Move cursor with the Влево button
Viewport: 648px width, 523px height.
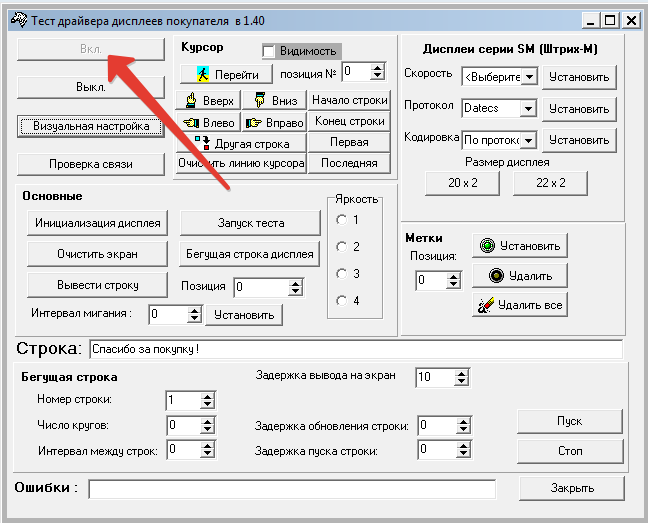pos(209,122)
